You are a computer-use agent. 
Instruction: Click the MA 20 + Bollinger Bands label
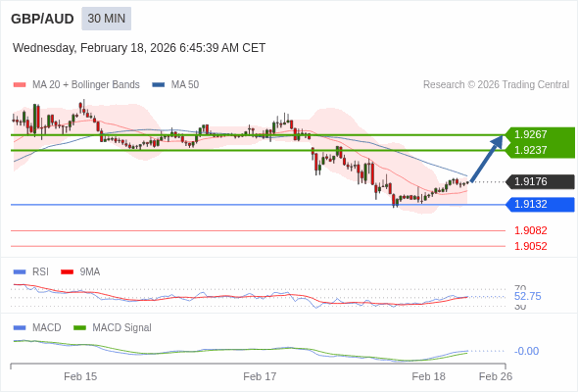[86, 85]
